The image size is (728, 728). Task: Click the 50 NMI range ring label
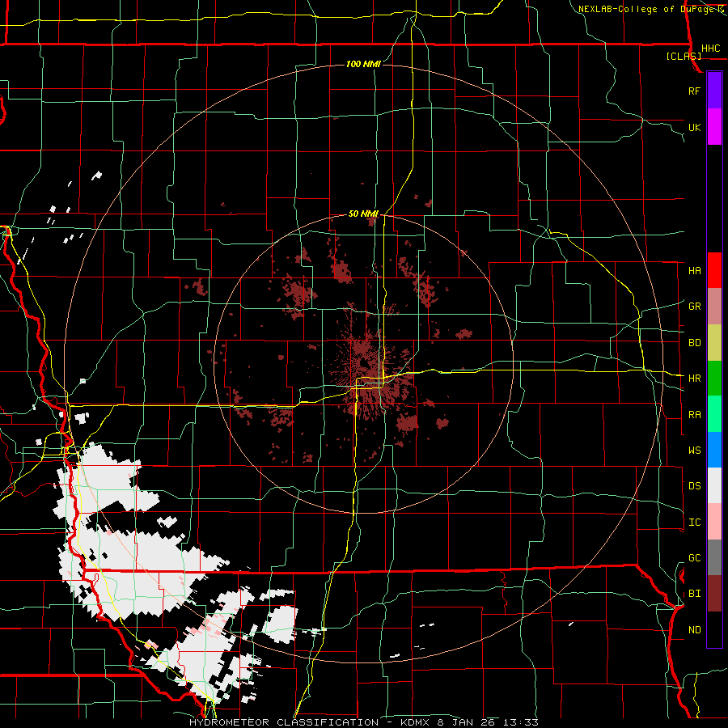[363, 214]
